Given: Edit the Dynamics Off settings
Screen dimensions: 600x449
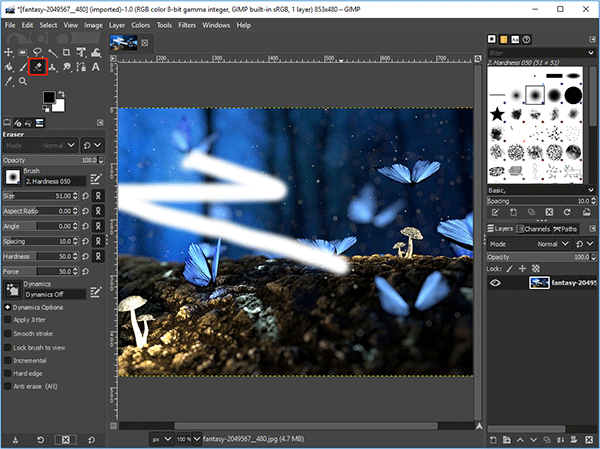Looking at the screenshot, I should 96,292.
